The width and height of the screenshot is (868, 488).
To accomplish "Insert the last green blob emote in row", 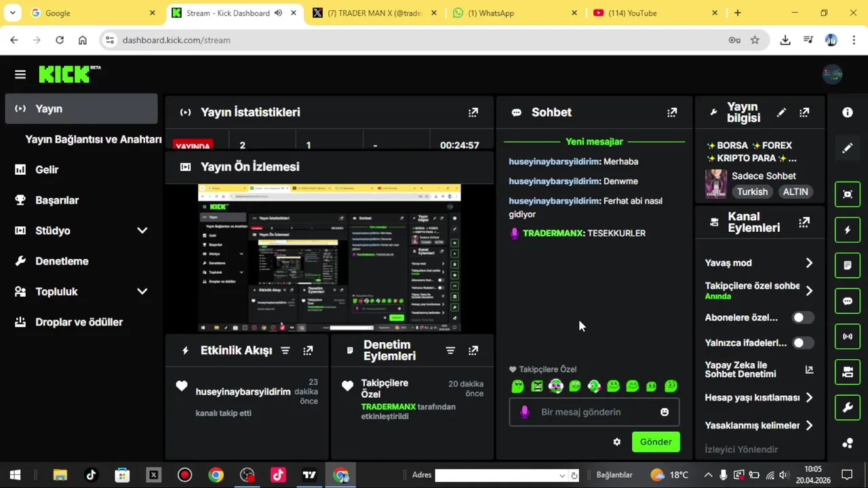I will tap(671, 386).
